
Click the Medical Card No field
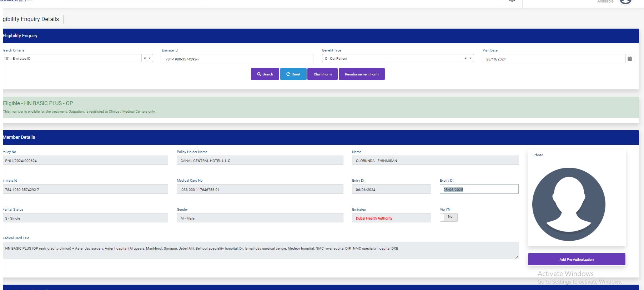click(x=260, y=190)
